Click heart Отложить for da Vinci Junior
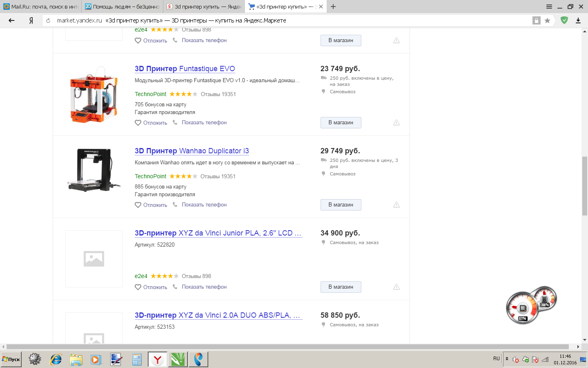This screenshot has height=368, width=588. tap(151, 287)
